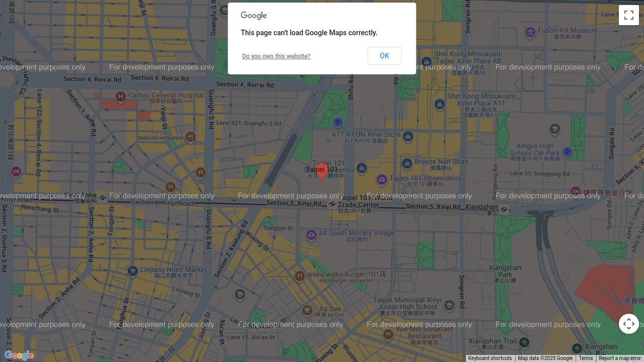Open the 'Do you own this website?' link

point(276,56)
